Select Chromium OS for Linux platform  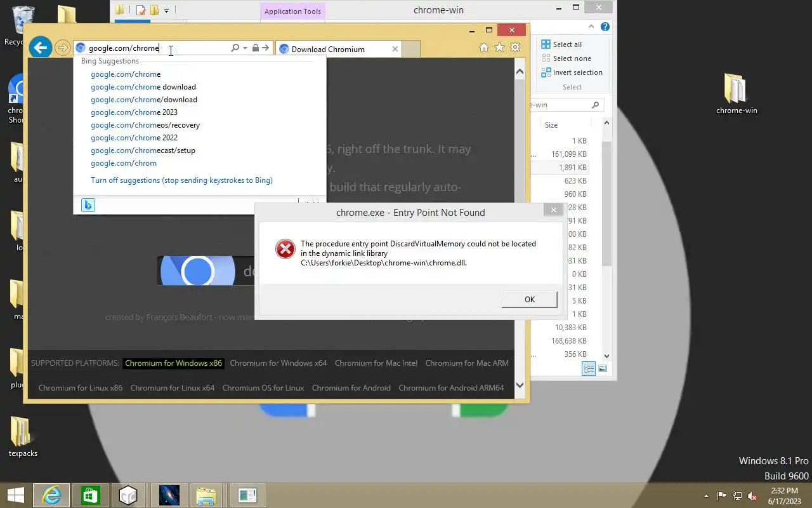point(263,388)
